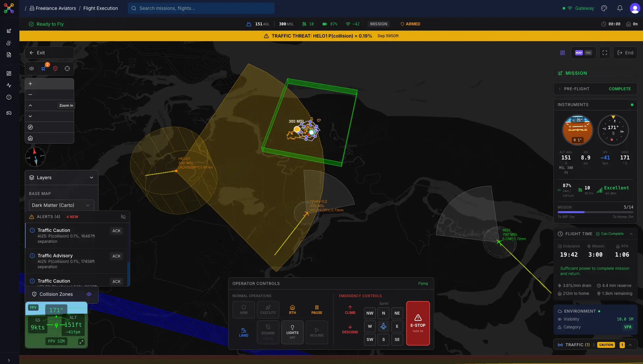Click the LAND control icon

(244, 332)
